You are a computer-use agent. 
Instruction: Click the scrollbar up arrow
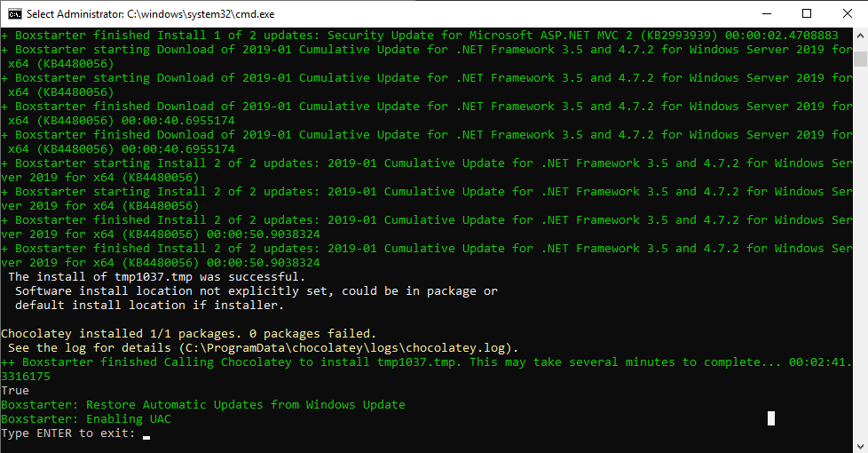click(x=860, y=36)
